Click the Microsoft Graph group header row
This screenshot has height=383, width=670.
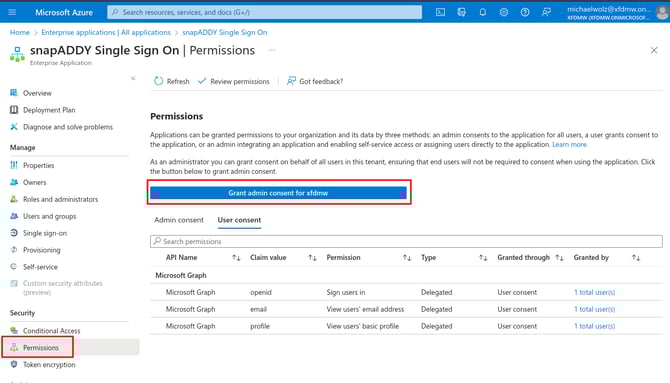click(406, 275)
